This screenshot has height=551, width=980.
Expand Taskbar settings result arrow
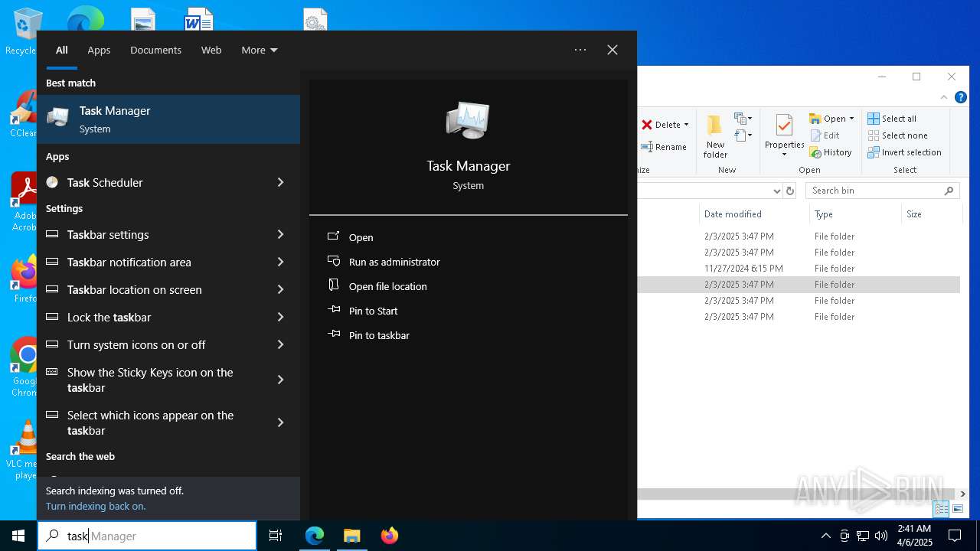[x=280, y=234]
